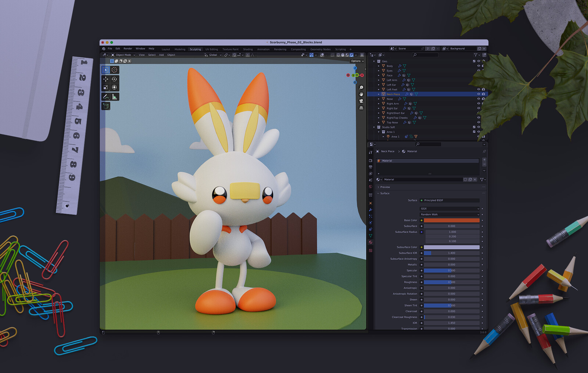Open the viewport Options dropdown
This screenshot has width=588, height=373.
(357, 61)
